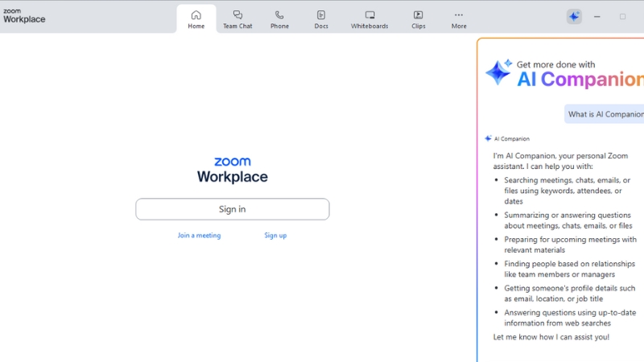
Task: Click the text 'Summarizing or answering questions'
Action: [568, 215]
